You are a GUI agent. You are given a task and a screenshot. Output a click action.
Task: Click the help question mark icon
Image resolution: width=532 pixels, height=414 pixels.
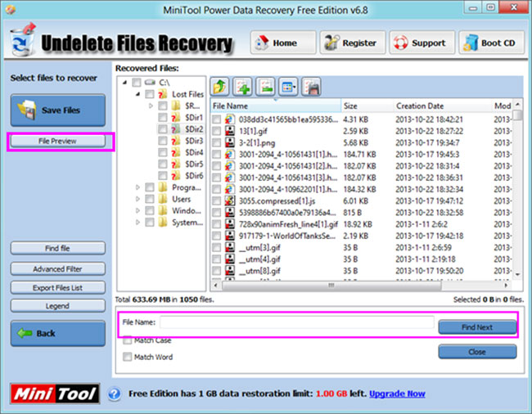[115, 394]
